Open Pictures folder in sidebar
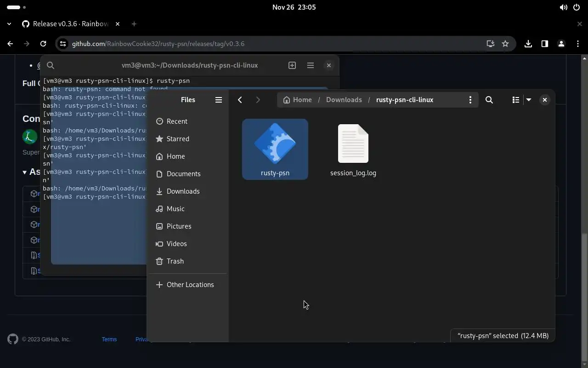Image resolution: width=588 pixels, height=368 pixels. click(x=188, y=226)
